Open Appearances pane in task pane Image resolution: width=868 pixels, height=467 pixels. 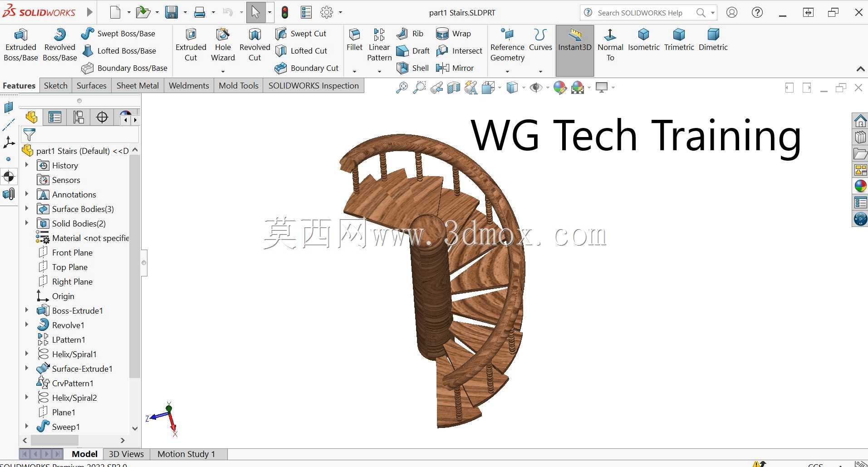(x=860, y=186)
